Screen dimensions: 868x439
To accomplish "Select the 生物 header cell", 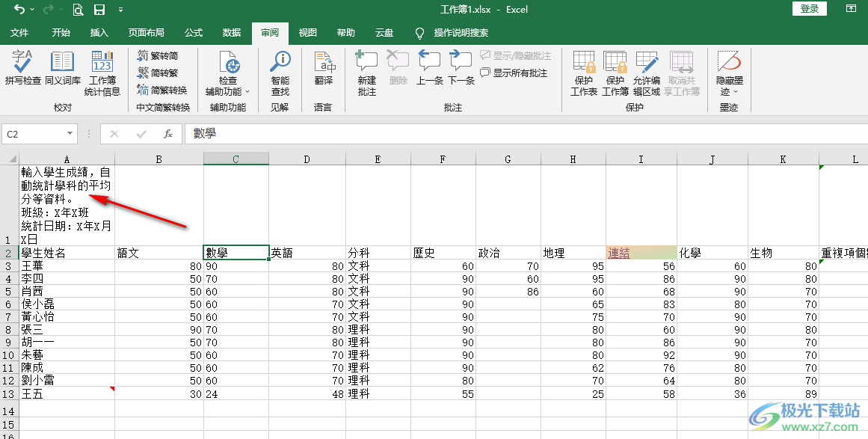I will (x=784, y=253).
